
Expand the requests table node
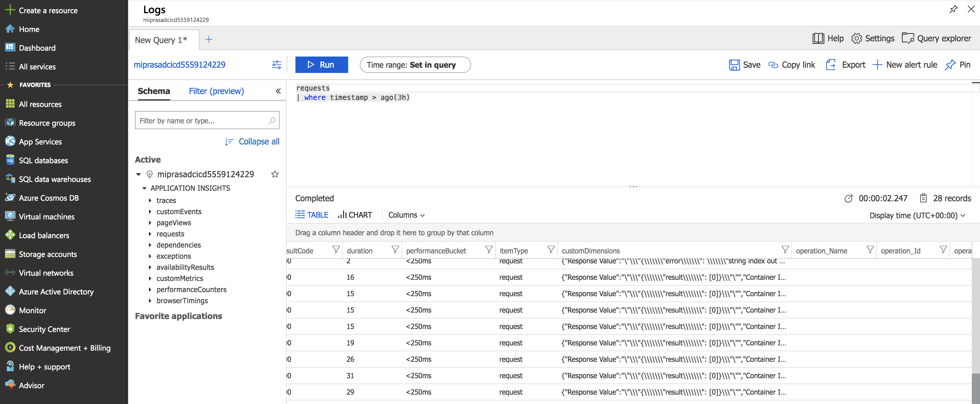[x=150, y=234]
